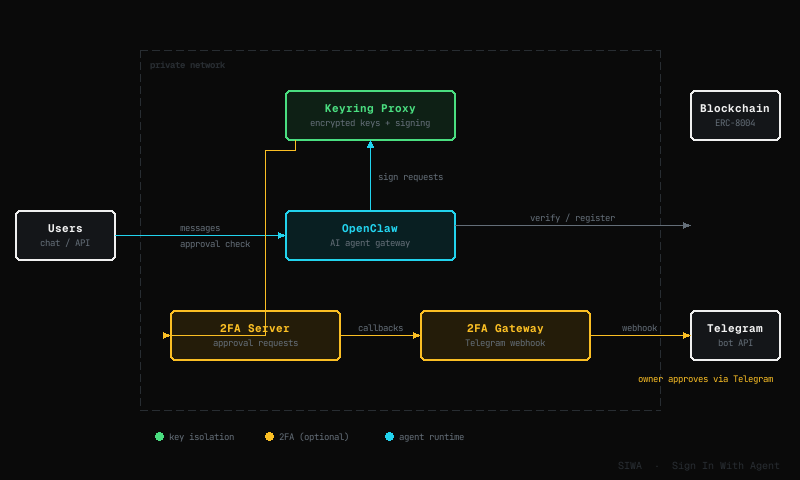
Task: Click the Telegram bot API box
Action: tap(735, 335)
